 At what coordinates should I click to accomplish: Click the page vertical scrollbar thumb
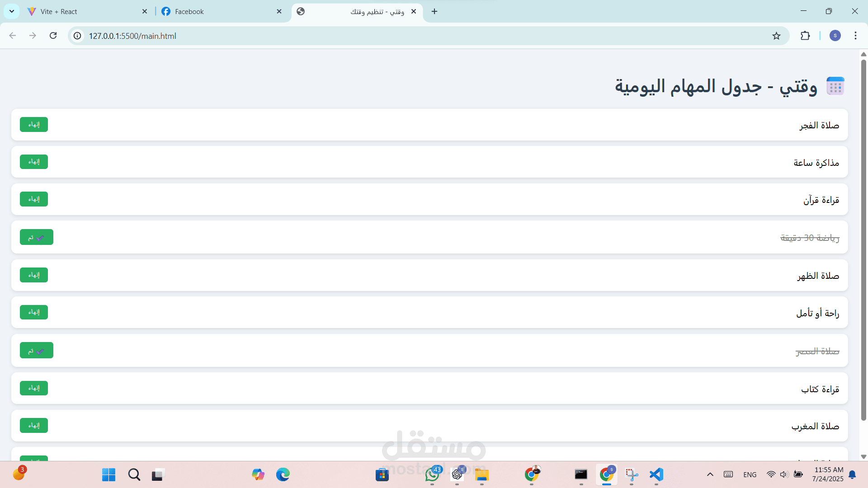coord(863,239)
